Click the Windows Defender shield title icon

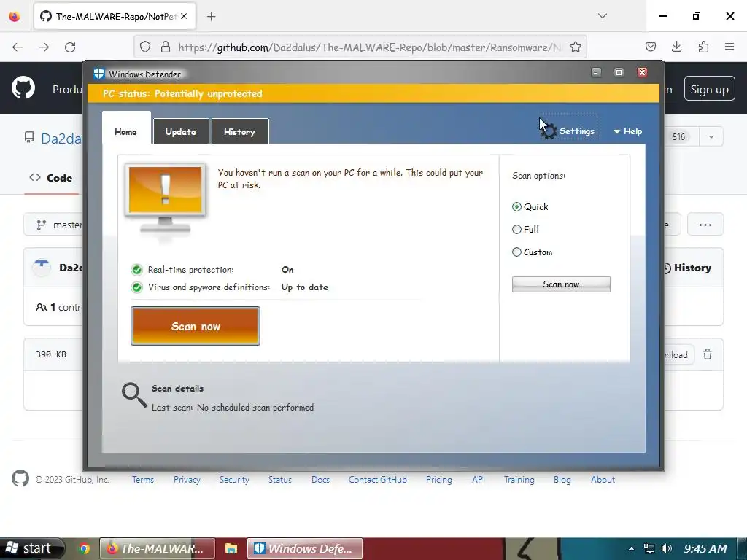tap(98, 74)
